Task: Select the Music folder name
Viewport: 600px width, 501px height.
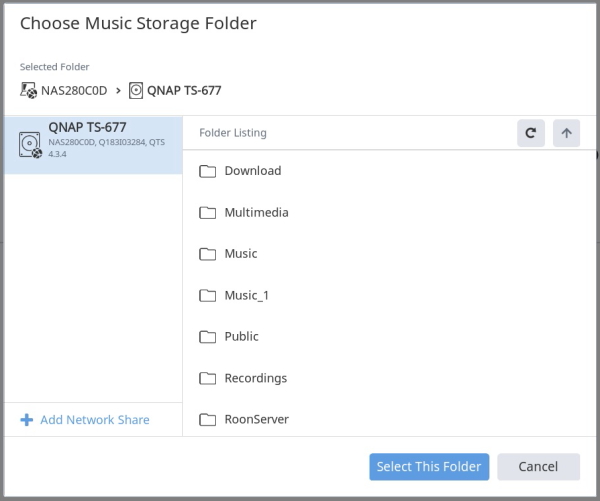Action: [241, 253]
